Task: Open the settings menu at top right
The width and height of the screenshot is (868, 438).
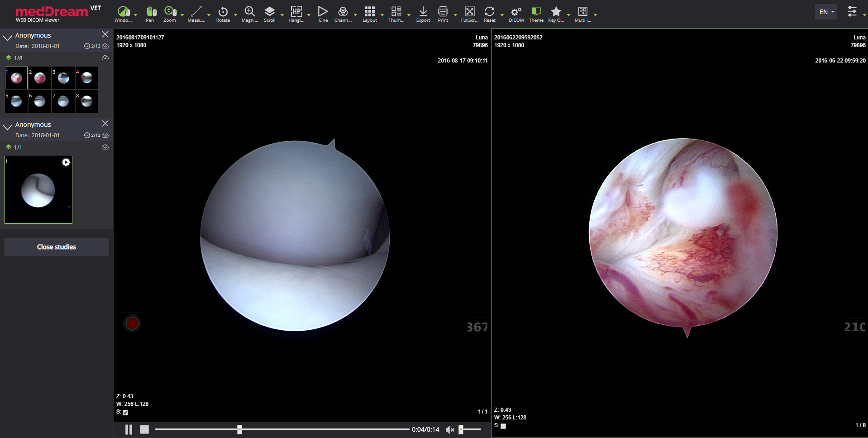Action: point(853,11)
